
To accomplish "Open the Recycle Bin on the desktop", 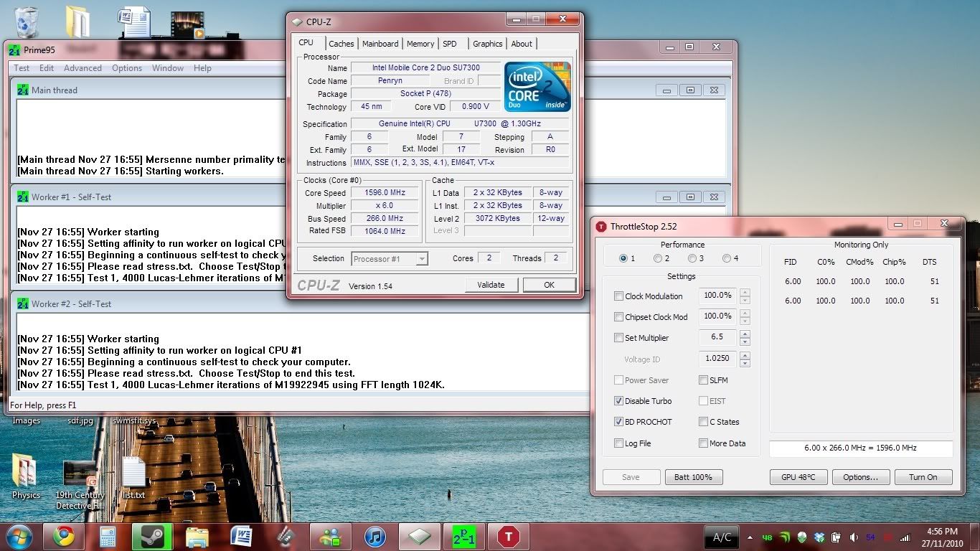I will [26, 21].
